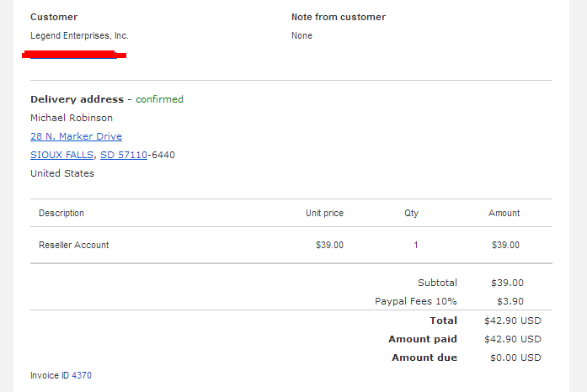The height and width of the screenshot is (392, 587).
Task: Click the Unit price column header
Action: 324,213
